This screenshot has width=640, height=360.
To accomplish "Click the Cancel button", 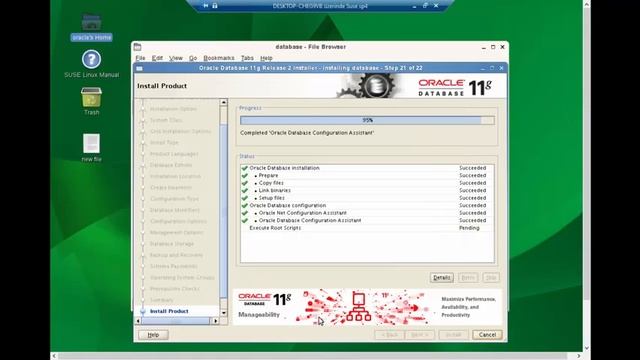I will (487, 335).
